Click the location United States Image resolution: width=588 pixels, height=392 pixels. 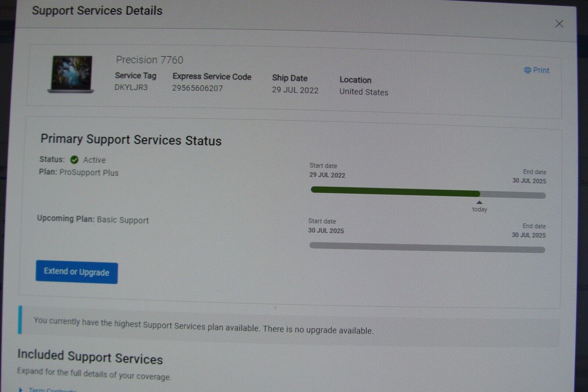click(364, 92)
